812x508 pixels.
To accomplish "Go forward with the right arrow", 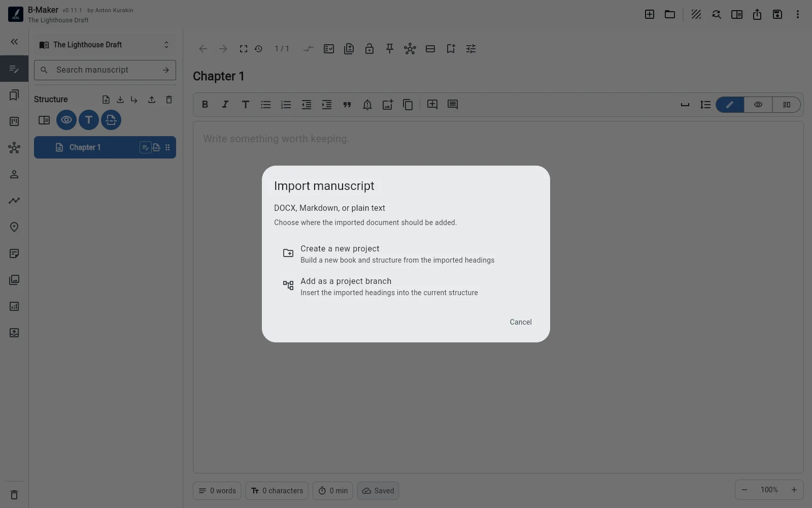I will (x=223, y=49).
